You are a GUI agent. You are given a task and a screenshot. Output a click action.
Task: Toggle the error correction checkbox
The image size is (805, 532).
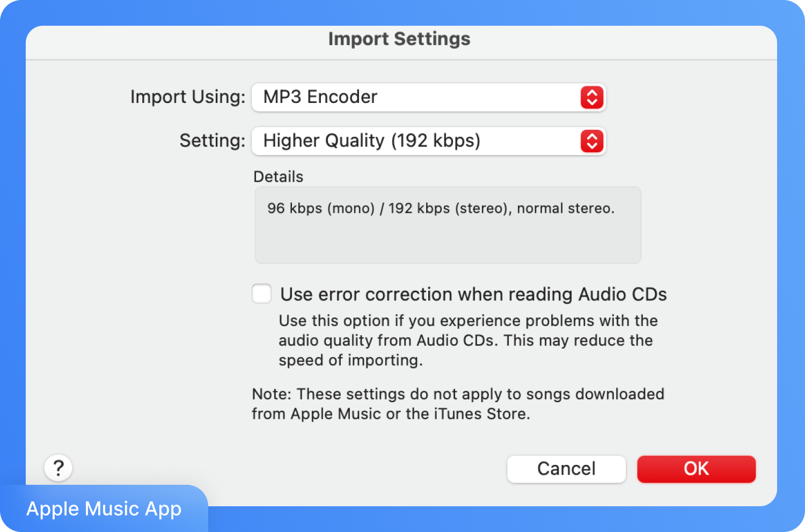coord(262,294)
